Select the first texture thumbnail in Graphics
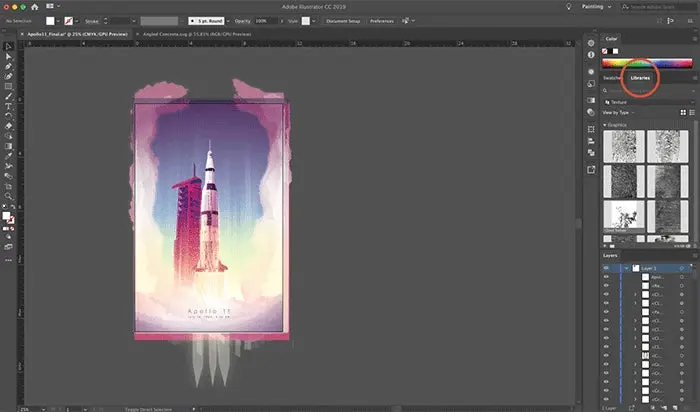Screen dimensions: 700x412 [x=624, y=146]
